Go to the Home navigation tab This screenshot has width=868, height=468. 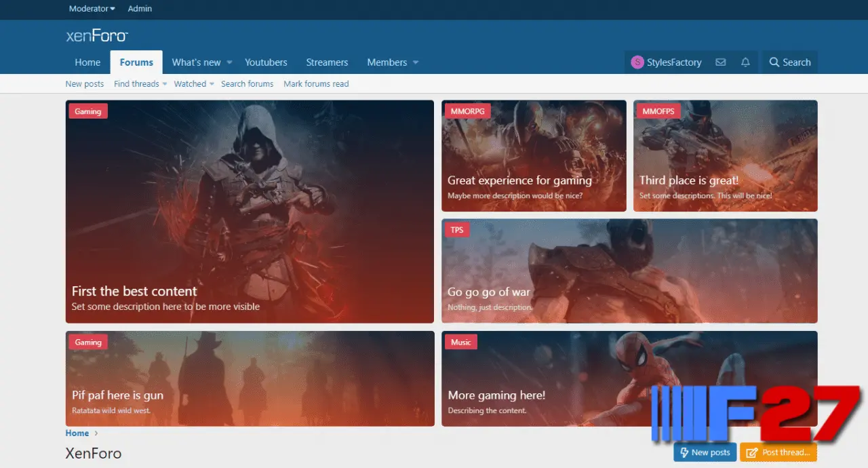(87, 62)
